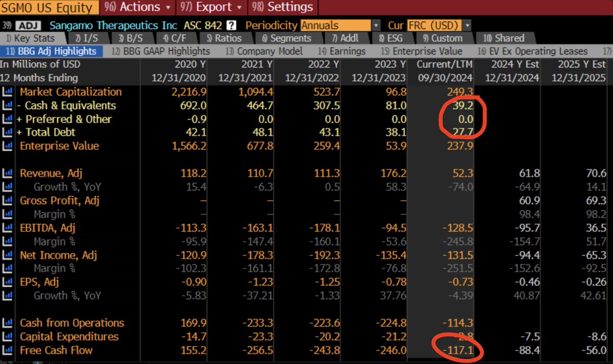
Task: Select EV Ex Operating Leases sub-tab
Action: pos(533,51)
